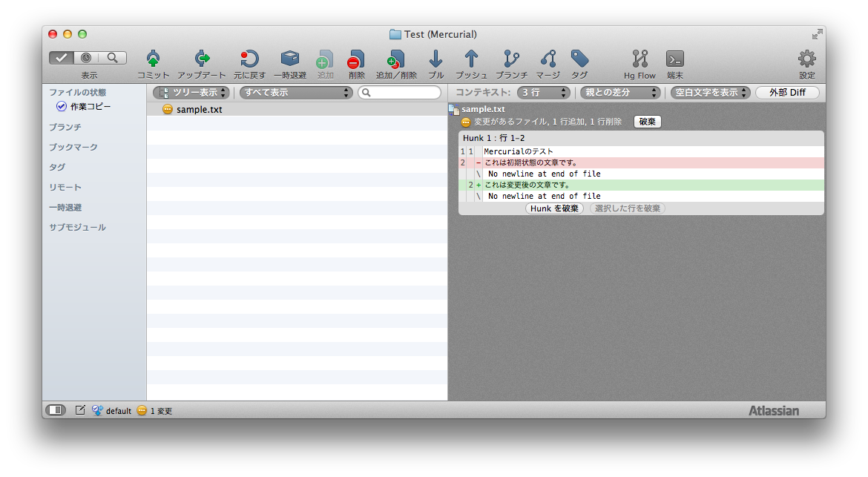The width and height of the screenshot is (868, 477).
Task: Click the yellow status icon beside sample.txt
Action: tap(167, 110)
